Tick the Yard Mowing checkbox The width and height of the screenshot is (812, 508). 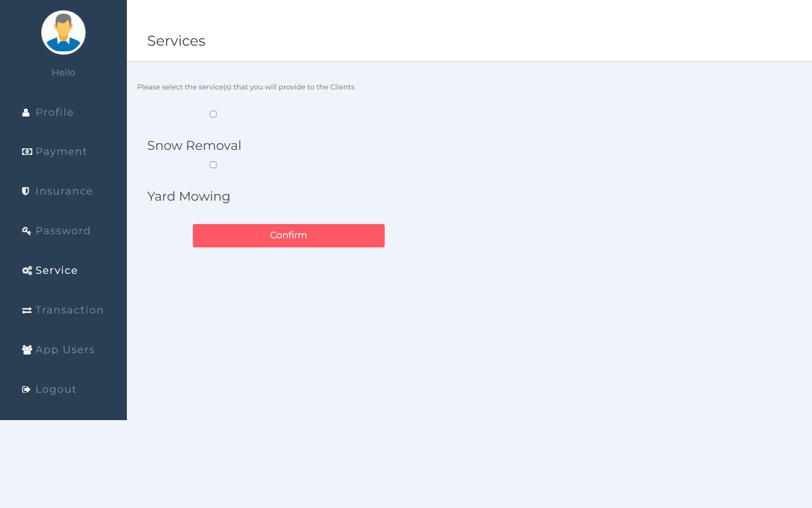pyautogui.click(x=213, y=165)
